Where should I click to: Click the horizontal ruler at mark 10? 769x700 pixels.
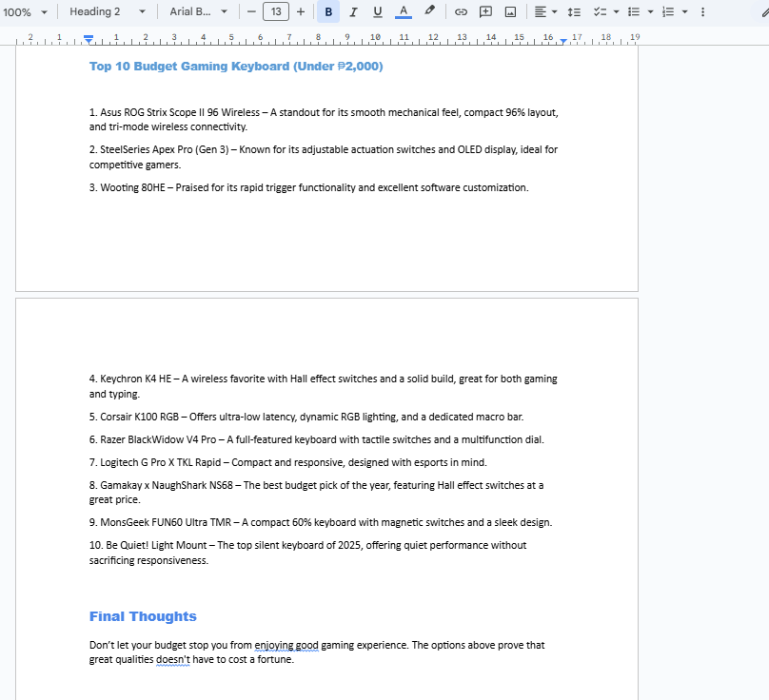click(375, 37)
